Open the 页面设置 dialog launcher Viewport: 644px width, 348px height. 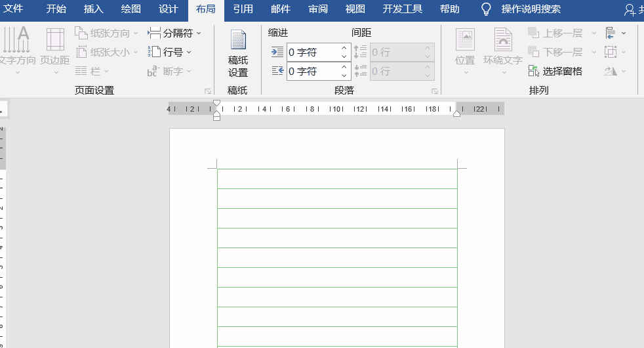(x=208, y=91)
